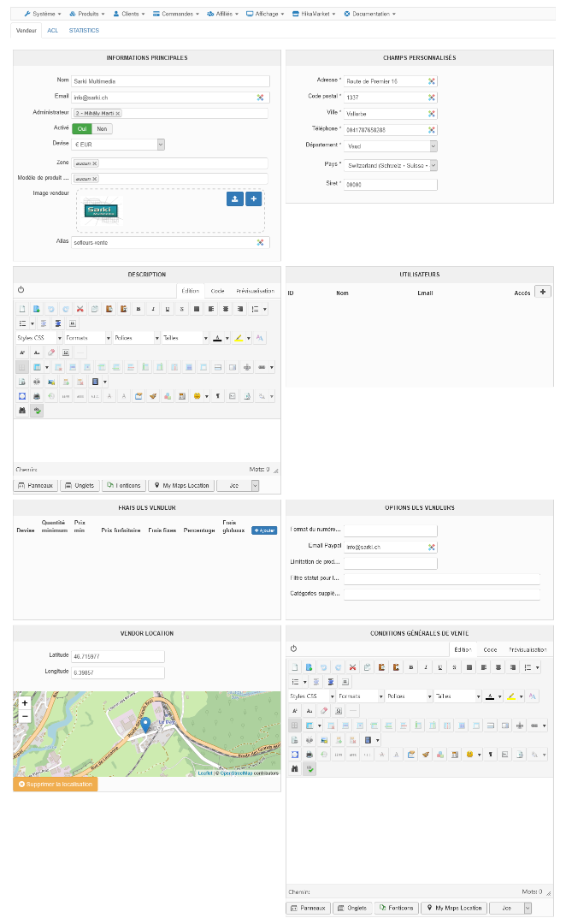
Task: Click the Latitude input field
Action: pos(118,656)
